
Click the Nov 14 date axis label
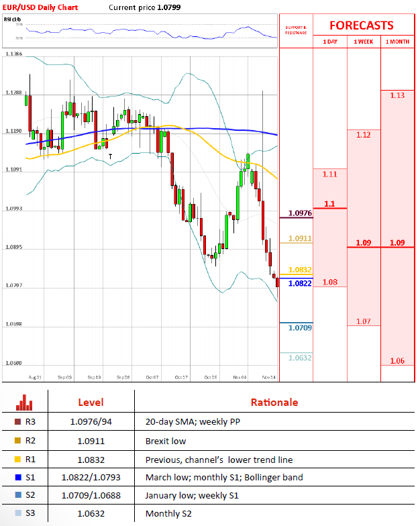268,377
